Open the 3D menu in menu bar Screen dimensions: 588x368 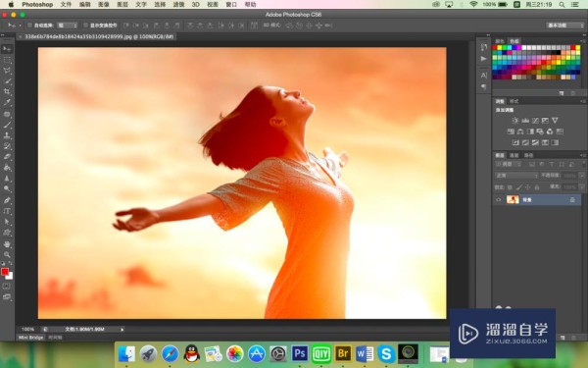tap(195, 5)
